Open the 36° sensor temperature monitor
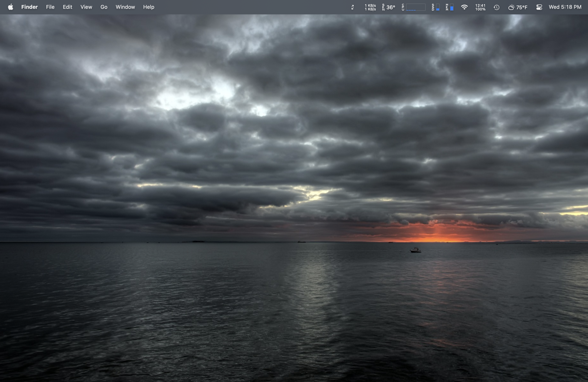The width and height of the screenshot is (588, 382). 389,7
